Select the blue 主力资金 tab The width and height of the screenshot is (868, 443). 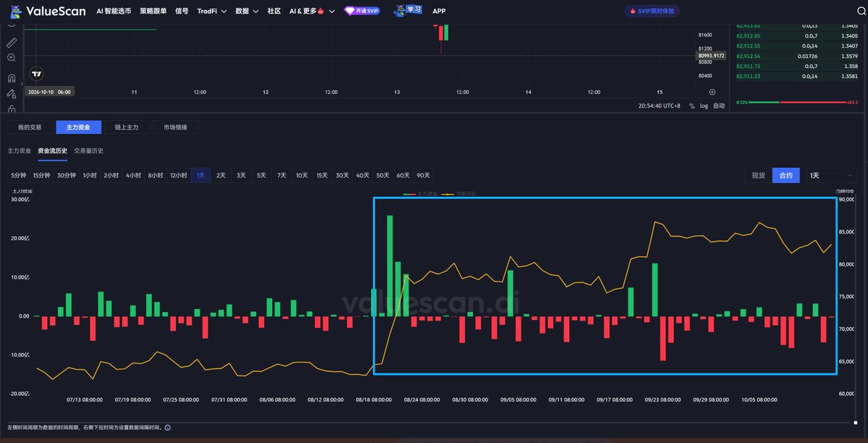tap(78, 127)
